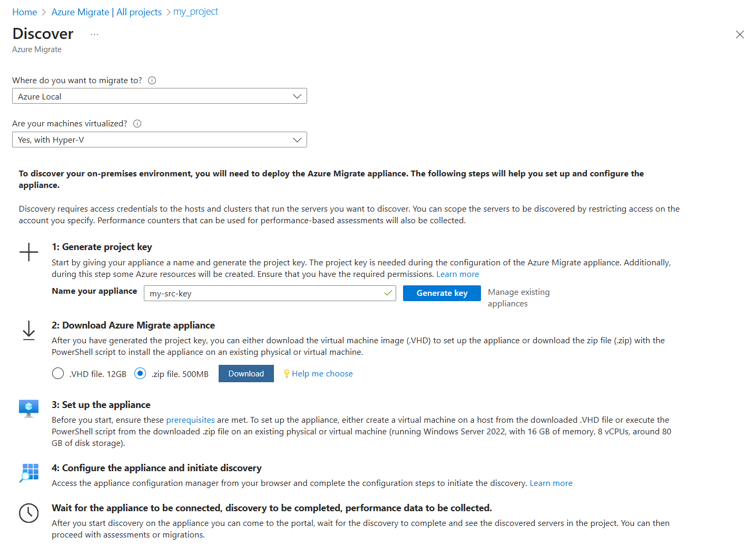The image size is (756, 547).
Task: Open the ellipsis more options beside Discover
Action: click(x=94, y=35)
